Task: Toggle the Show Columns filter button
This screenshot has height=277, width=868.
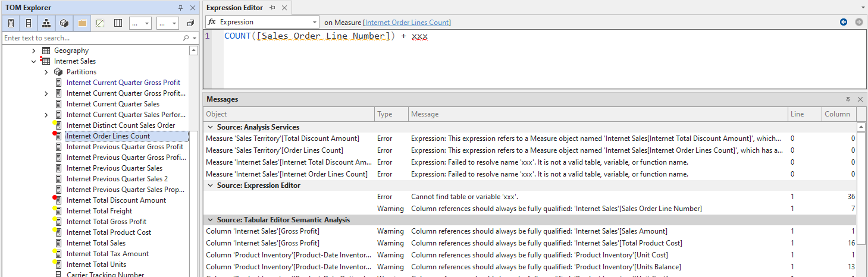Action: 29,23
